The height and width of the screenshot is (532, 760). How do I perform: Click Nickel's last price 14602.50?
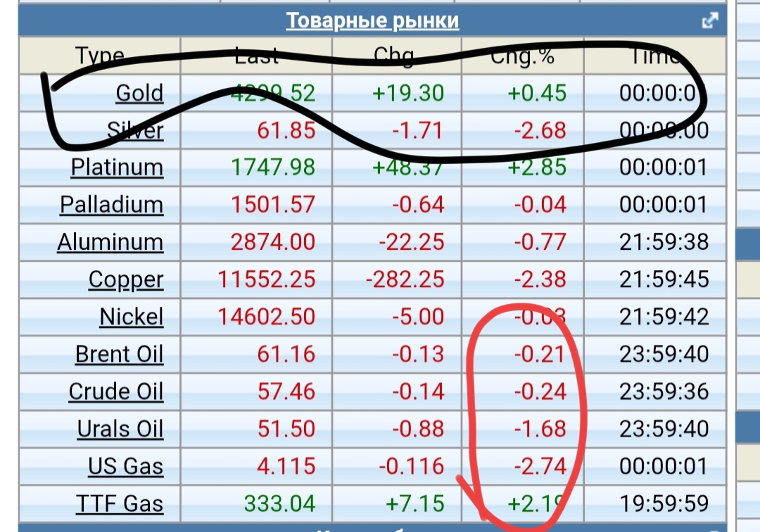click(267, 317)
